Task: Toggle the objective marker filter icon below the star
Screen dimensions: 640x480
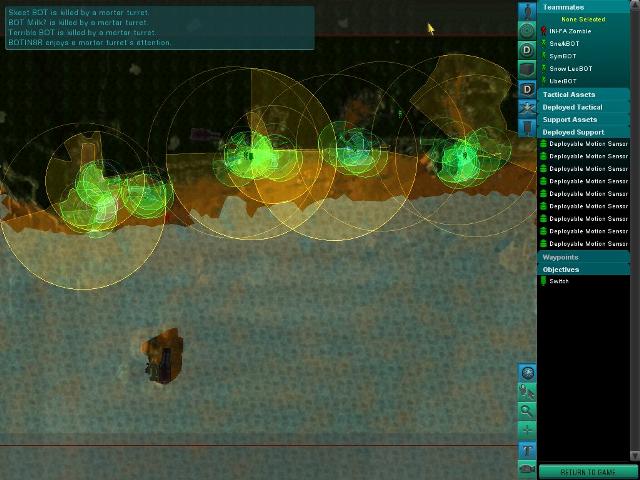Action: 527,127
